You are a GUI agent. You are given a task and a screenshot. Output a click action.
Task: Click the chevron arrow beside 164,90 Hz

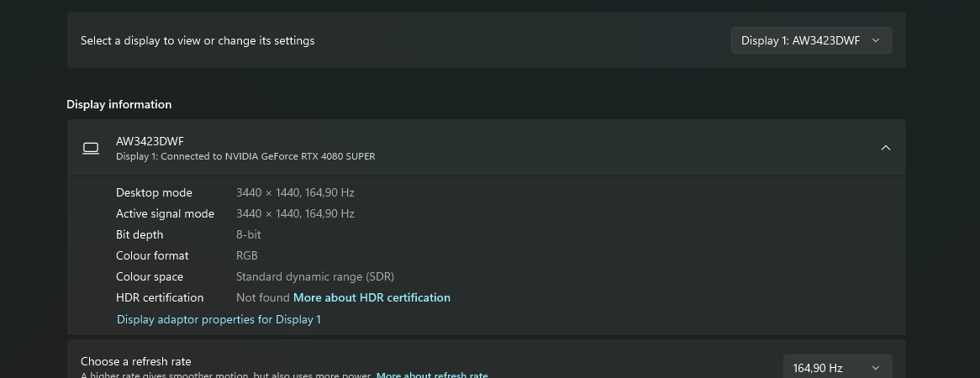[x=876, y=368]
